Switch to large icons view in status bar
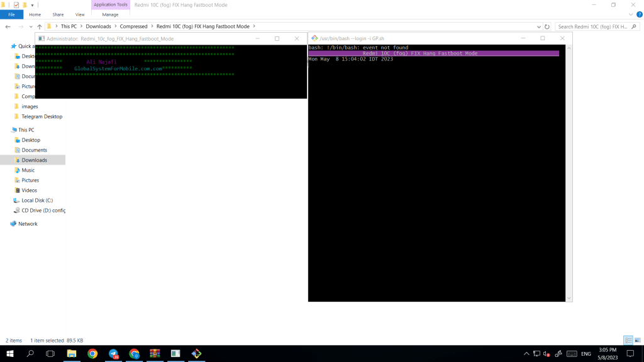Image resolution: width=644 pixels, height=362 pixels. click(x=636, y=340)
